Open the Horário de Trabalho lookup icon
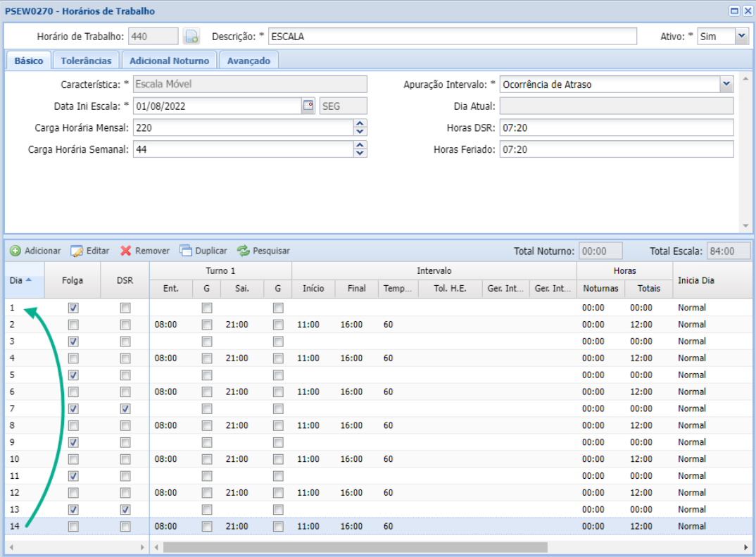This screenshot has height=557, width=756. [191, 37]
